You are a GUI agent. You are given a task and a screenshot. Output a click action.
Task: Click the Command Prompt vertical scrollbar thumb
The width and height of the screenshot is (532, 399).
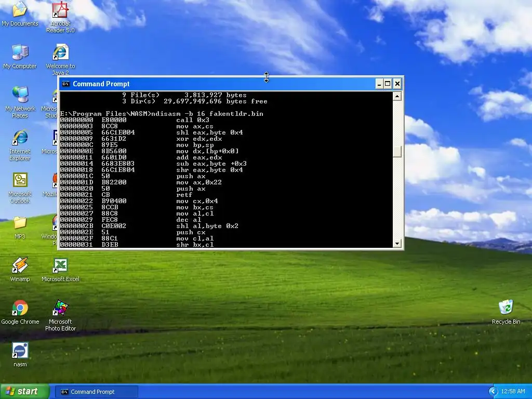tap(397, 151)
